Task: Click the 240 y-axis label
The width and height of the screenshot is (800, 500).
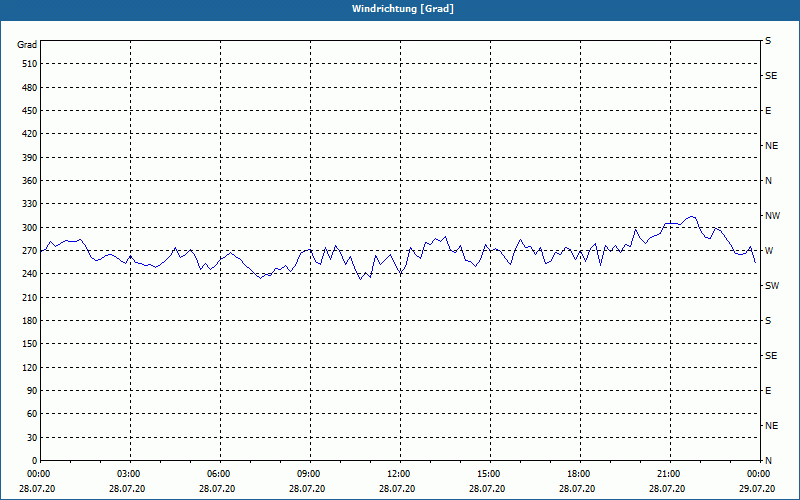Action: pyautogui.click(x=30, y=274)
